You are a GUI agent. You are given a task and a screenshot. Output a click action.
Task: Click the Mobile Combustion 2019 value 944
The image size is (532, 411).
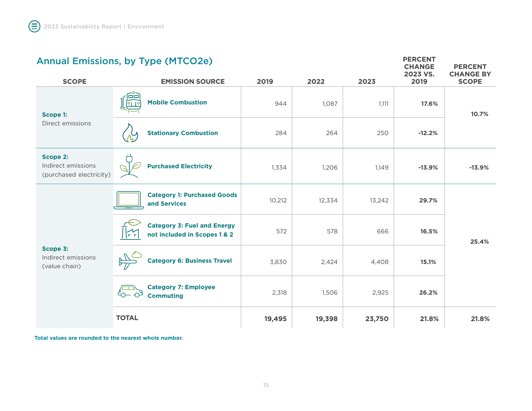(281, 104)
